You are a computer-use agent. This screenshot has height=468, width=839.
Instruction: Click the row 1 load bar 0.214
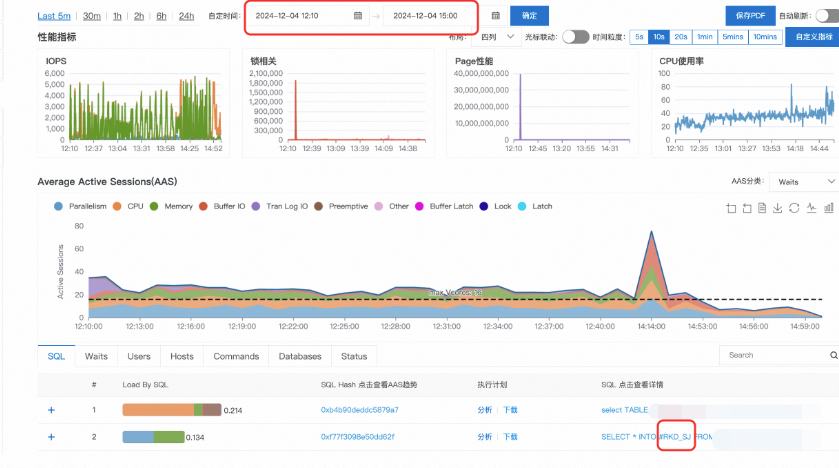(x=172, y=410)
